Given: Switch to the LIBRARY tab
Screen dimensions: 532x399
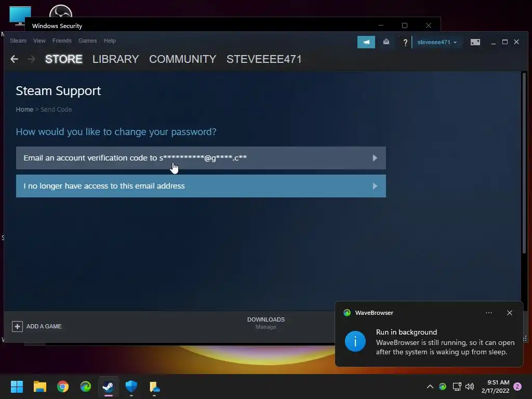Looking at the screenshot, I should click(115, 59).
